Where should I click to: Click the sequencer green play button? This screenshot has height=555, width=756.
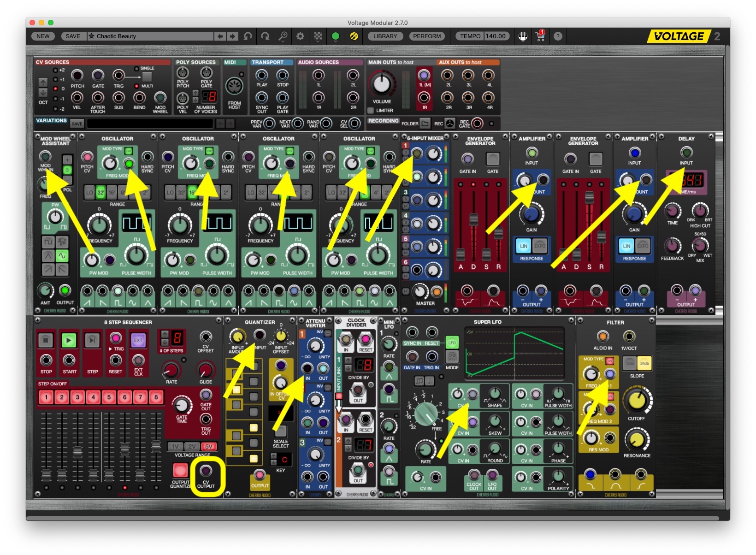point(69,340)
